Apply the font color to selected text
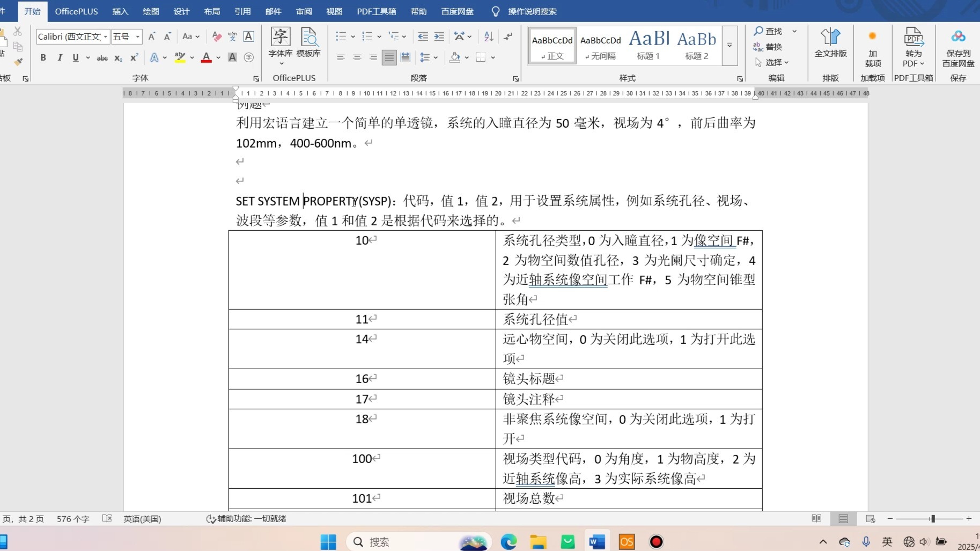The height and width of the screenshot is (551, 980). coord(206,57)
